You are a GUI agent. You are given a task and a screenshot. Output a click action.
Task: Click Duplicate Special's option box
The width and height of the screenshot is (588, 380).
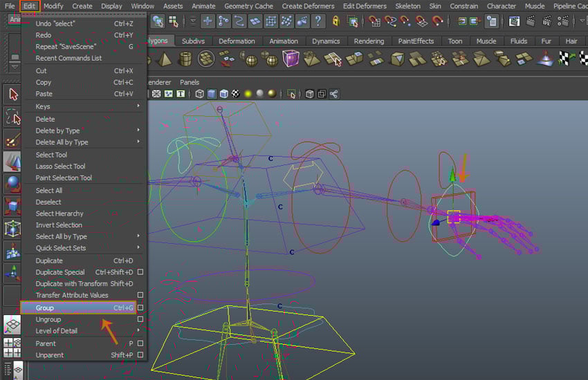(140, 272)
